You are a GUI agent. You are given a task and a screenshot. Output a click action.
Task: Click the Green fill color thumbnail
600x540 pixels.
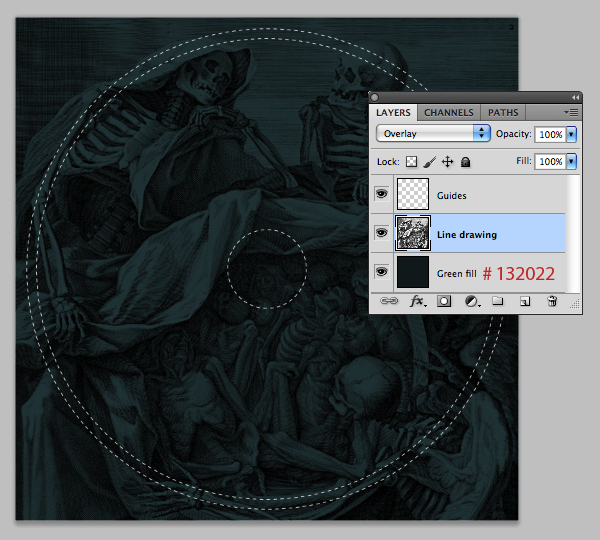(413, 272)
